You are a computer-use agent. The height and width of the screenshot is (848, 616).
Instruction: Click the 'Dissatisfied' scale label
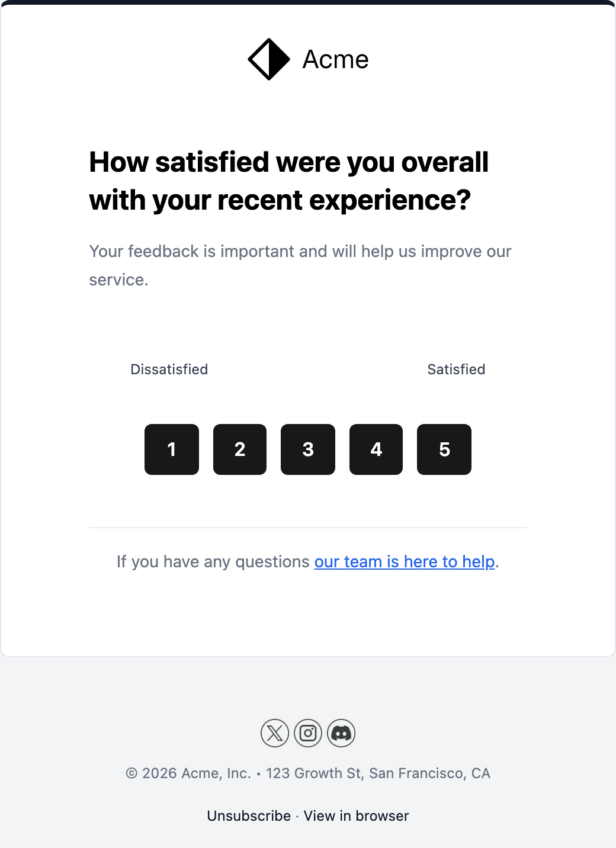[x=169, y=370]
